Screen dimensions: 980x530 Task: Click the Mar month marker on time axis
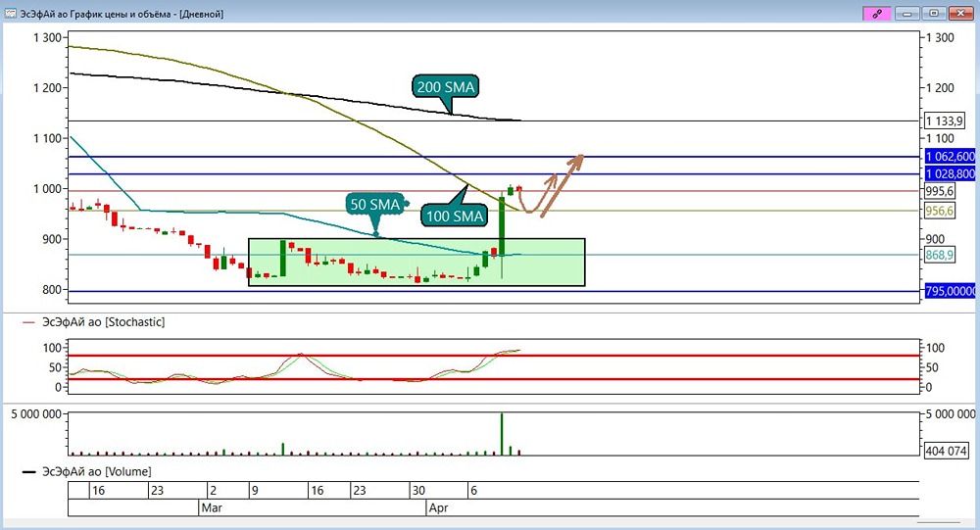212,507
